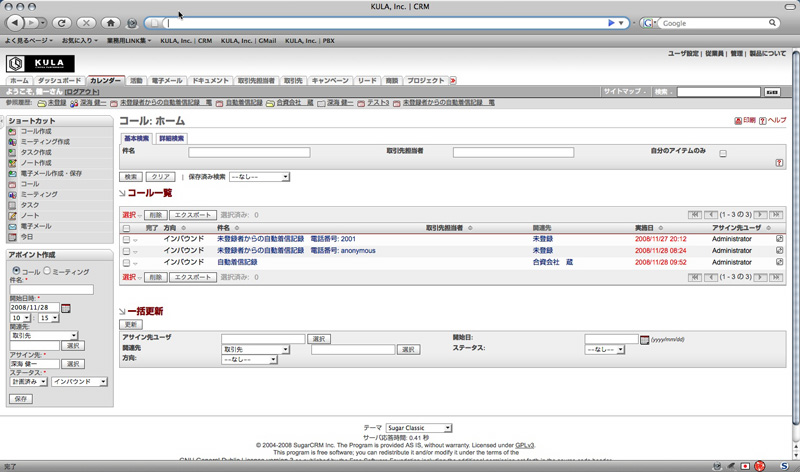Click the browser home button

coord(111,23)
